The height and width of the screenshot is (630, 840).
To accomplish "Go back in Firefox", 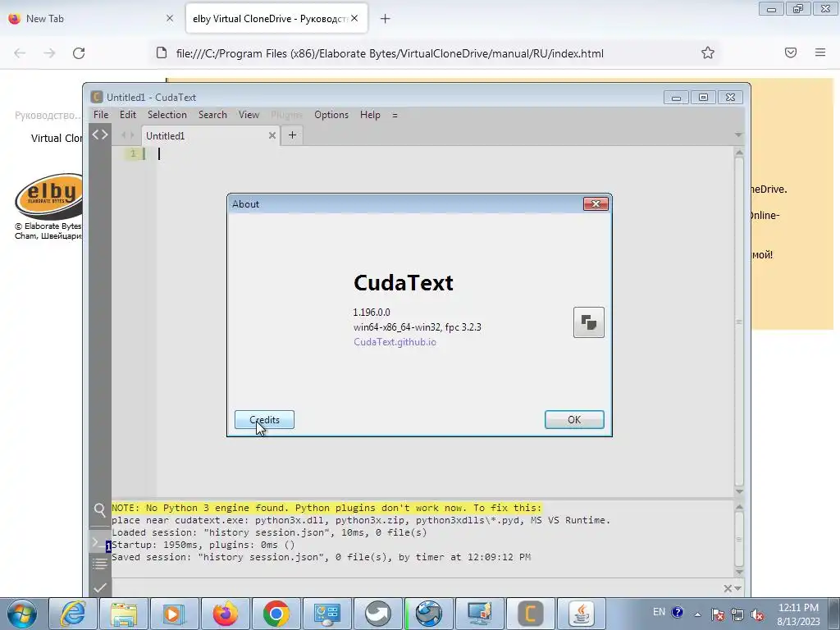I will [x=20, y=53].
